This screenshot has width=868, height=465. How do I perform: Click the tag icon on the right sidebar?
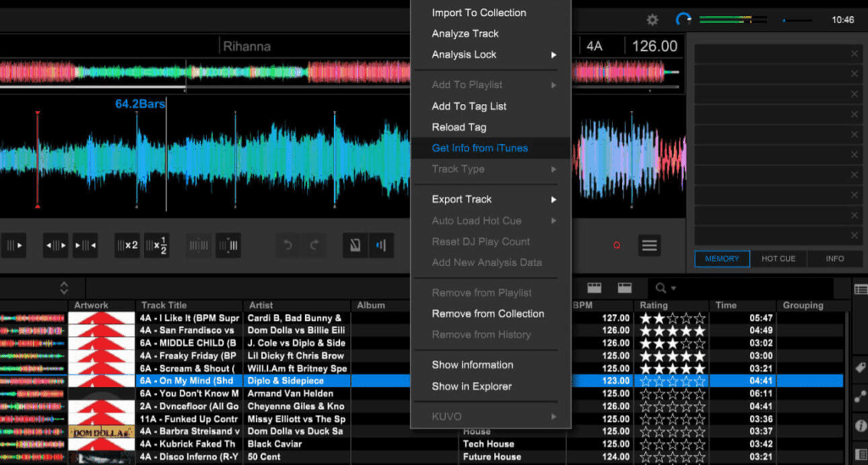(x=860, y=368)
